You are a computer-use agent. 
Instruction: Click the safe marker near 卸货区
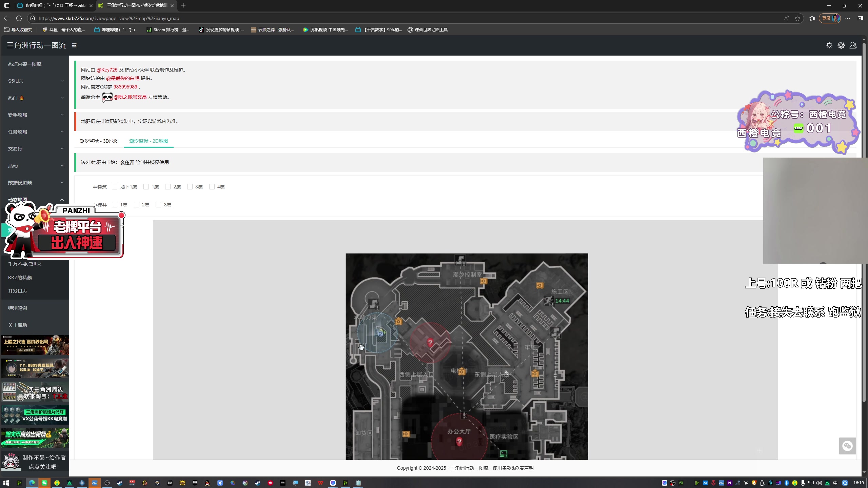[x=406, y=434]
